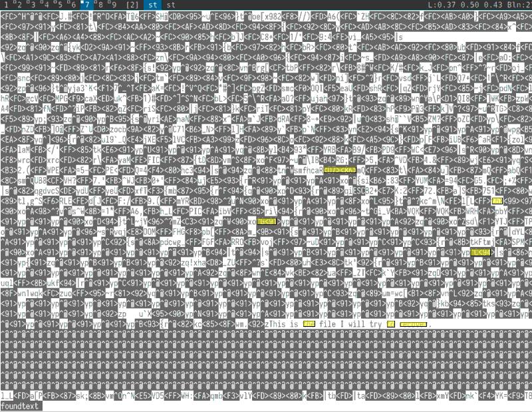Switch to workspace tag 1
Viewport: 532px width, 412px height.
(x=6, y=5)
